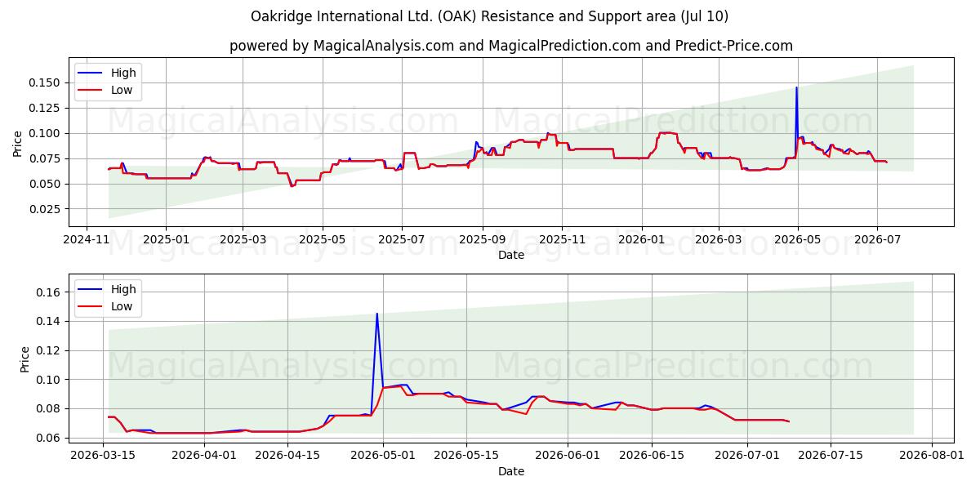Click the 0.050 y-axis label in top chart

[46, 184]
